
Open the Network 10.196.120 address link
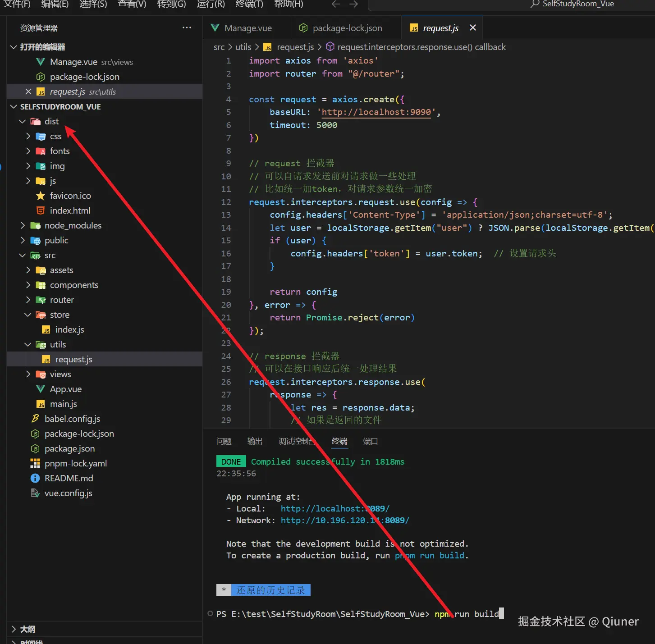(x=345, y=520)
